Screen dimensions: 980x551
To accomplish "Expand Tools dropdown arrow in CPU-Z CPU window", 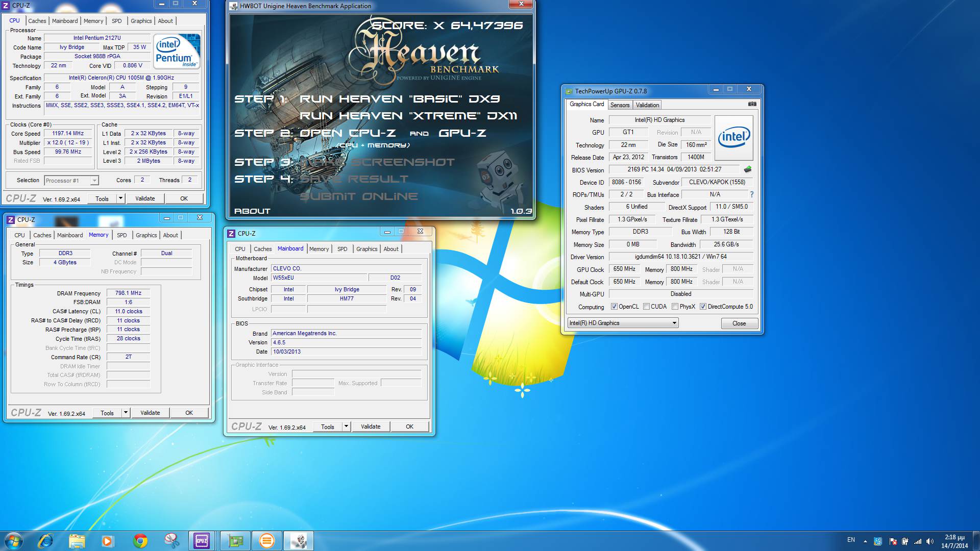I will [x=120, y=198].
